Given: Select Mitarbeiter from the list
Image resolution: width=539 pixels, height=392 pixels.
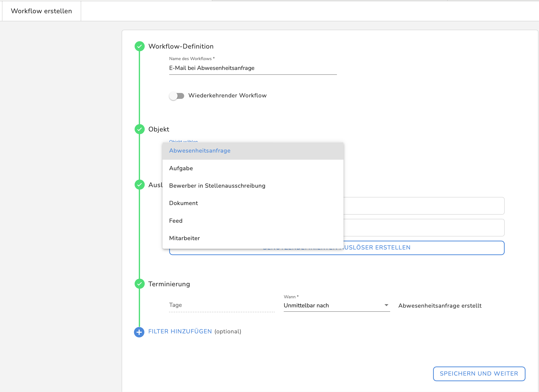Looking at the screenshot, I should [x=184, y=238].
